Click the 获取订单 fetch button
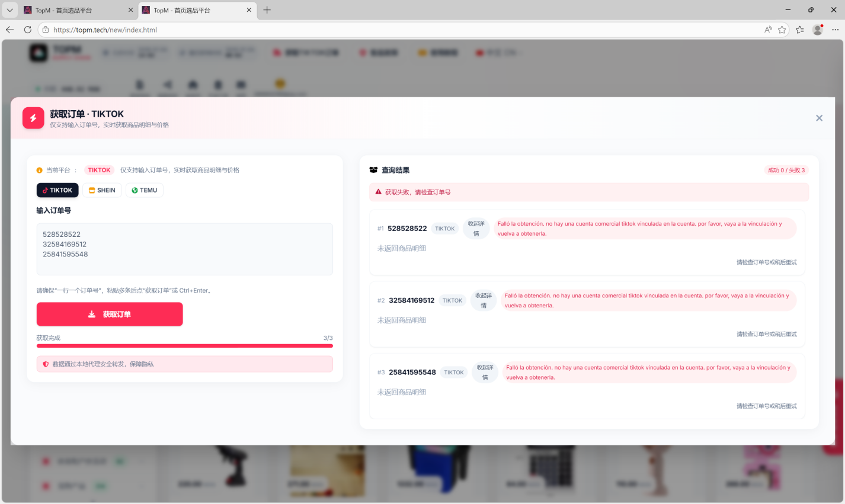 coord(110,314)
